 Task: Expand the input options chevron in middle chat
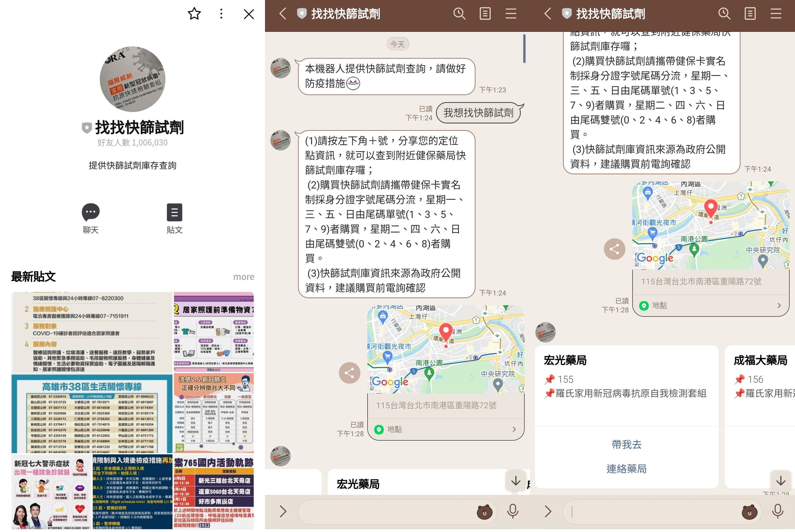pos(283,511)
